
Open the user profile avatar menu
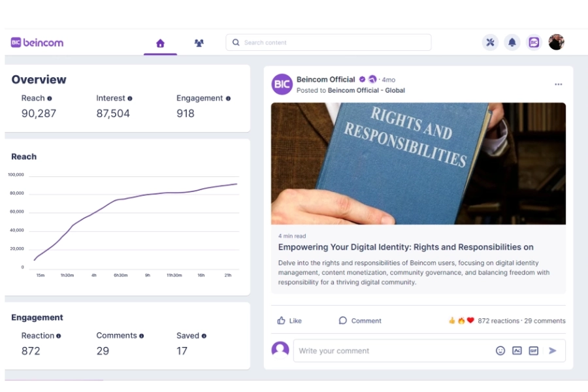coord(556,42)
